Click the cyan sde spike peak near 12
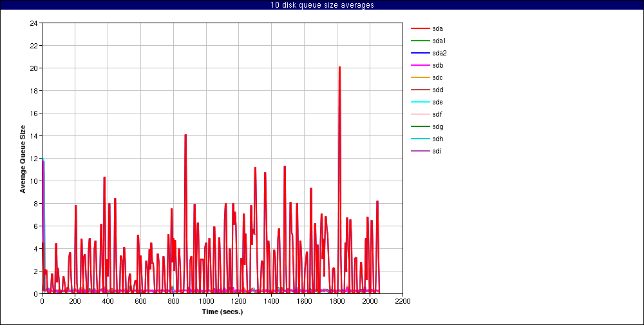The image size is (644, 325). pos(43,159)
